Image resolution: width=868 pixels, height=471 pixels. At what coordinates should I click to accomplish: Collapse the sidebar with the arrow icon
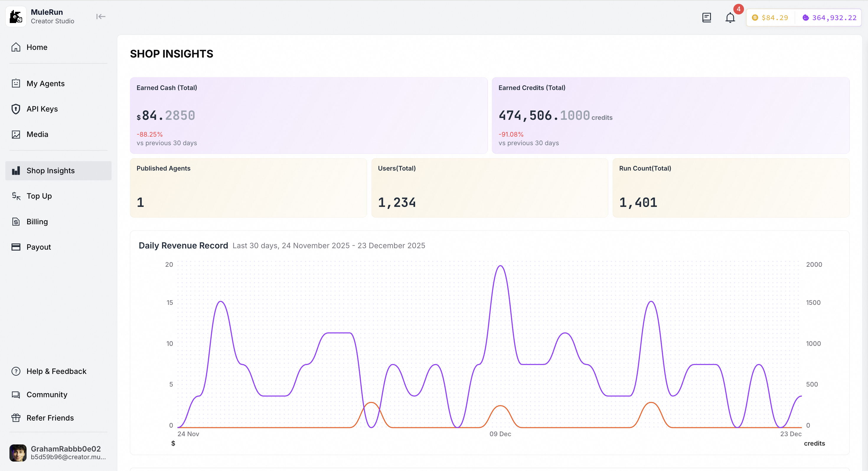tap(100, 17)
